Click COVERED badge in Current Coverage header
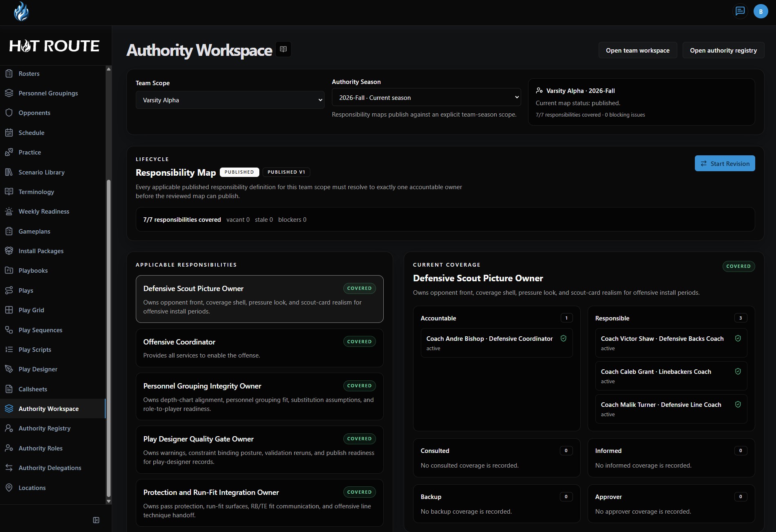 pyautogui.click(x=738, y=266)
